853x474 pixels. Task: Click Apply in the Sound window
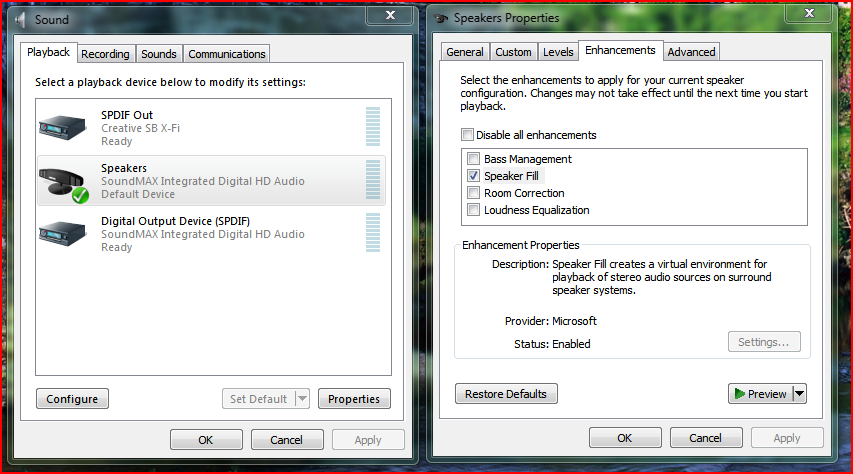[x=368, y=440]
